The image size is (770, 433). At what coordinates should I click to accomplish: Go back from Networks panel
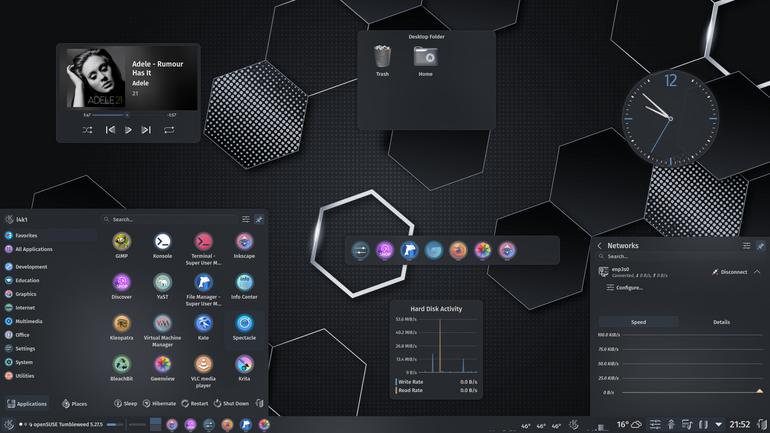600,245
